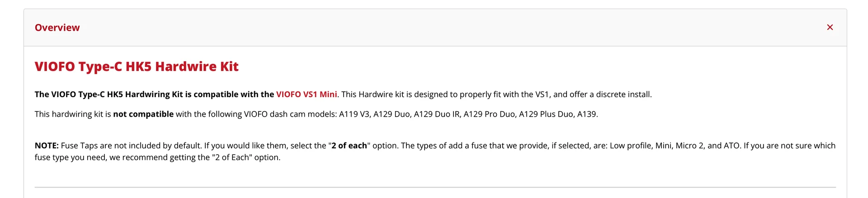Click the "A129 Duo IR" model name
The width and height of the screenshot is (868, 198).
(436, 114)
